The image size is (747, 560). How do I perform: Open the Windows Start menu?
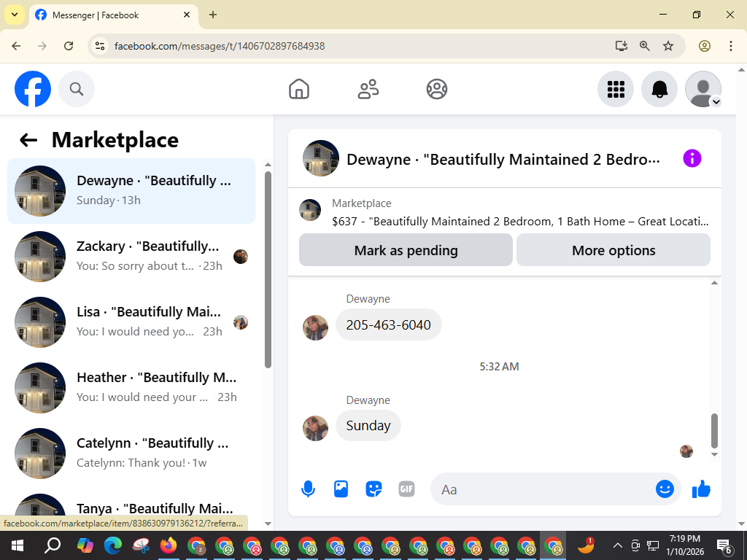tap(18, 545)
